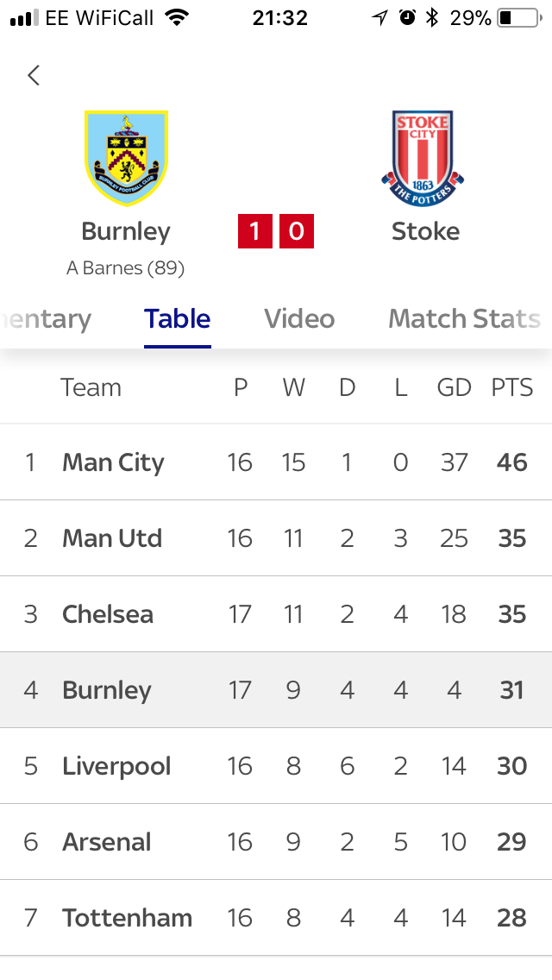This screenshot has height=980, width=552.
Task: Tap the Tottenham table row
Action: point(276,918)
